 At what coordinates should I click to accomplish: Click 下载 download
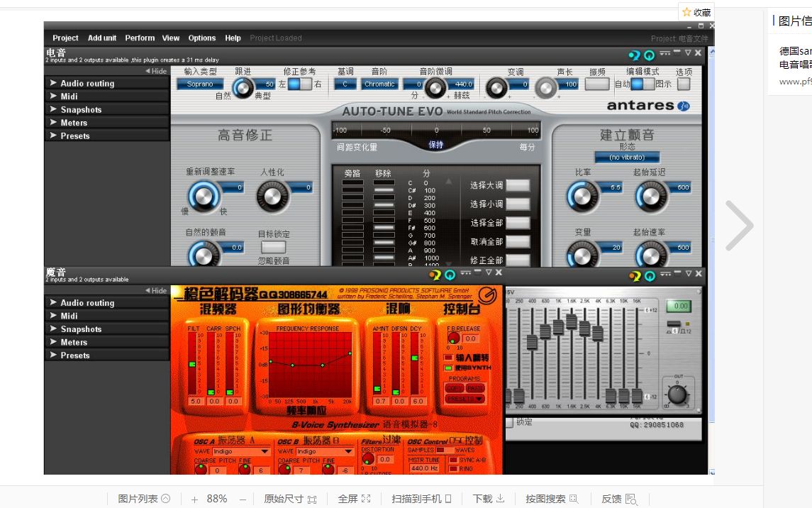click(489, 499)
